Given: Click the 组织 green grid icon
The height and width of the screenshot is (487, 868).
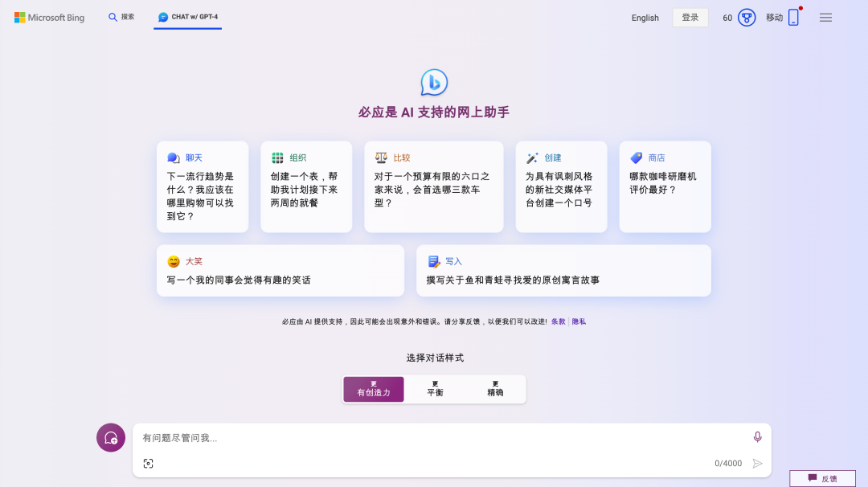Looking at the screenshot, I should (x=277, y=158).
